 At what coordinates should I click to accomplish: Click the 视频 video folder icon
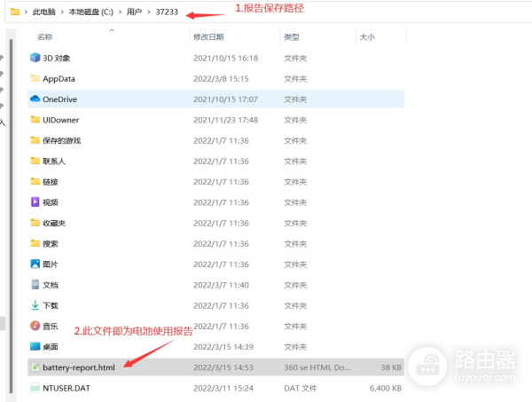(x=35, y=202)
